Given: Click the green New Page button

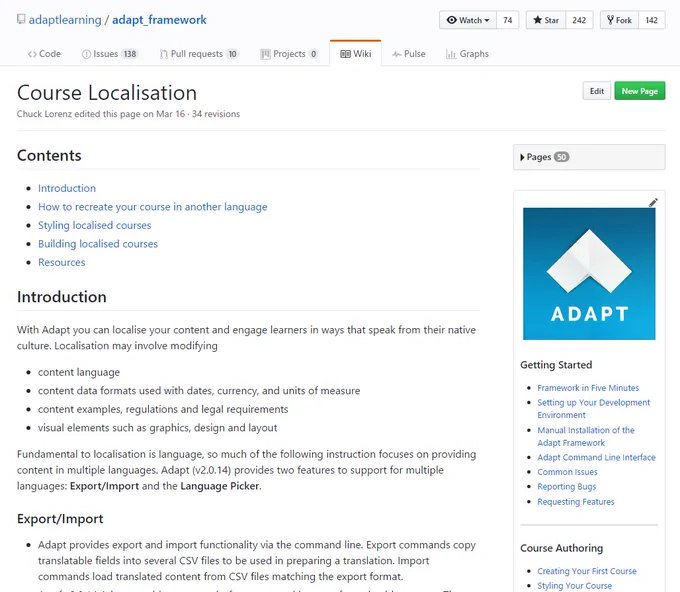Looking at the screenshot, I should [x=640, y=91].
